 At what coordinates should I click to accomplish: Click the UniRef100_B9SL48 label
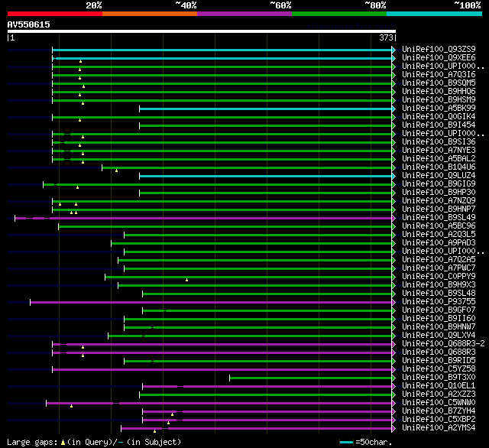click(x=439, y=294)
